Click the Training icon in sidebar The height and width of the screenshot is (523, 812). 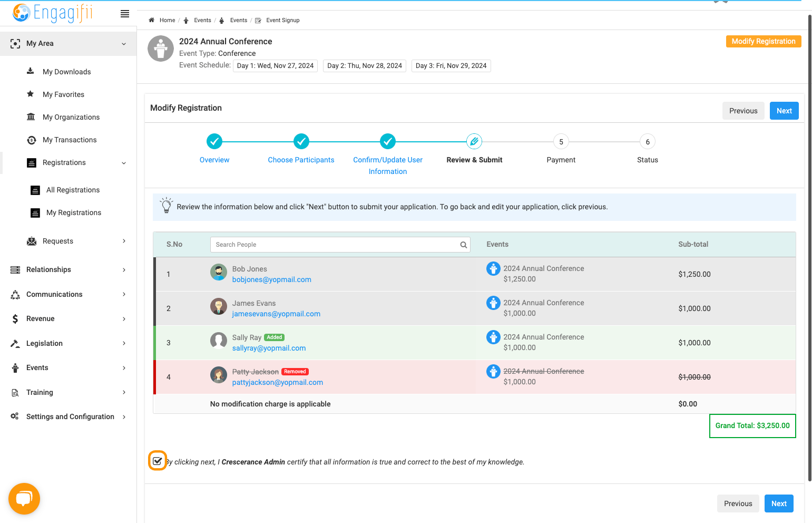(15, 392)
